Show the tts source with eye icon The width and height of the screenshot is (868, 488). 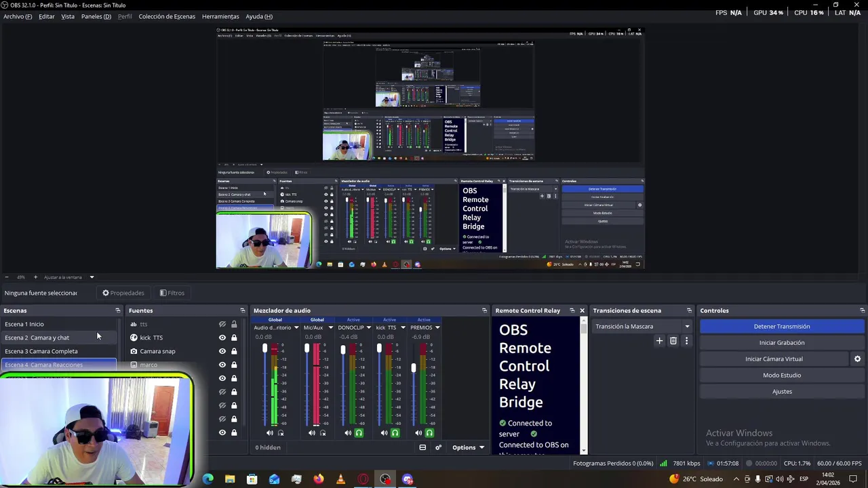point(222,325)
